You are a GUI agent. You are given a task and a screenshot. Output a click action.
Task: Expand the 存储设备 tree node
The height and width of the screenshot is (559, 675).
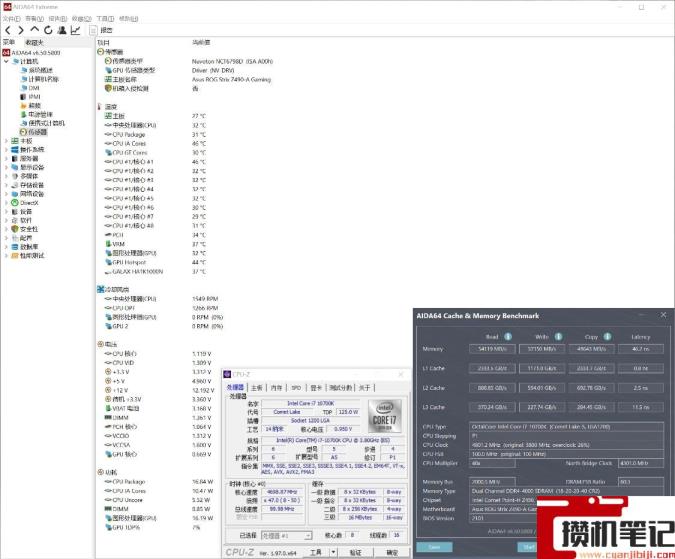coord(6,185)
